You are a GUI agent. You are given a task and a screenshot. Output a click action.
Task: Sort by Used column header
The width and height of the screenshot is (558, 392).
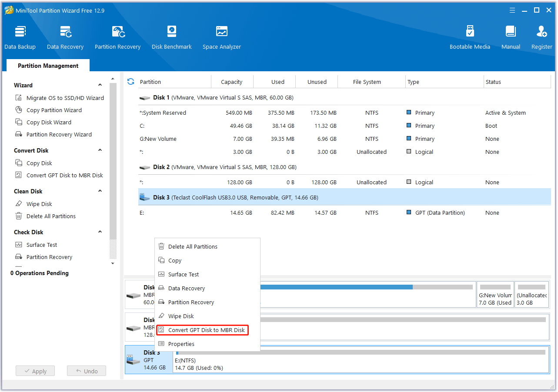[274, 82]
